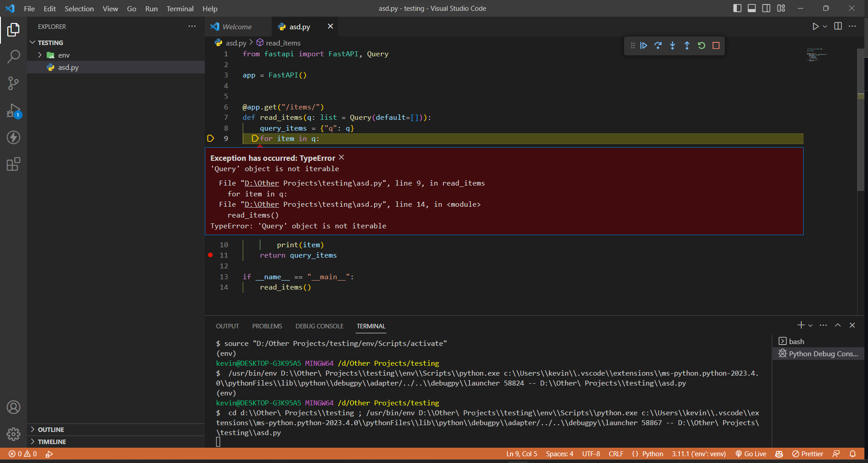Select the Python Debug Console terminal
This screenshot has height=463, width=868.
click(822, 354)
